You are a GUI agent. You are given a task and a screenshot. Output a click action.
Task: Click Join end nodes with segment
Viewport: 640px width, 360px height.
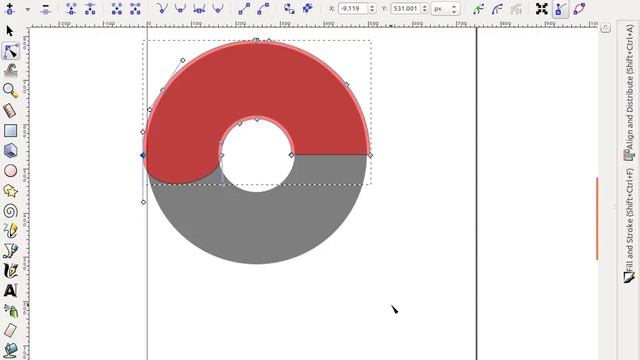pos(117,9)
